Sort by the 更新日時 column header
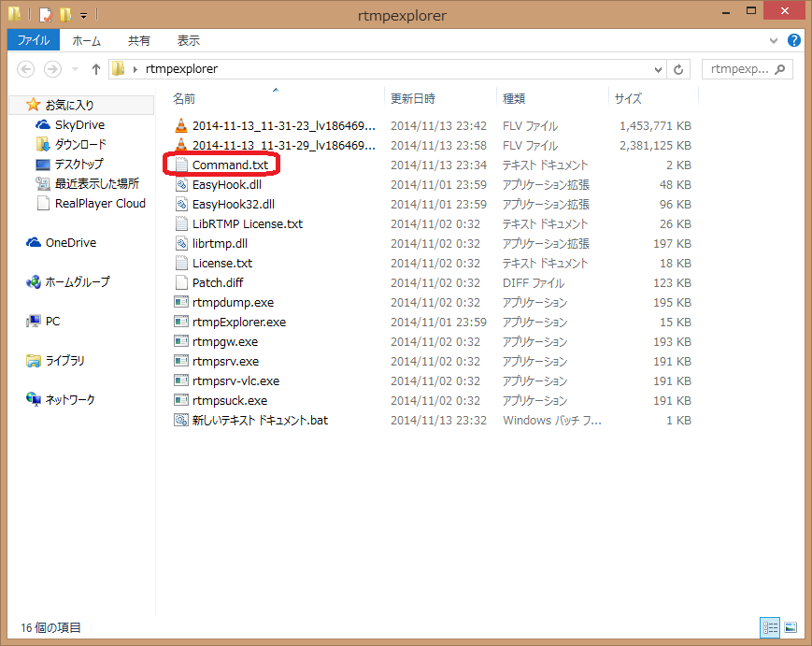The width and height of the screenshot is (812, 646). 412,98
